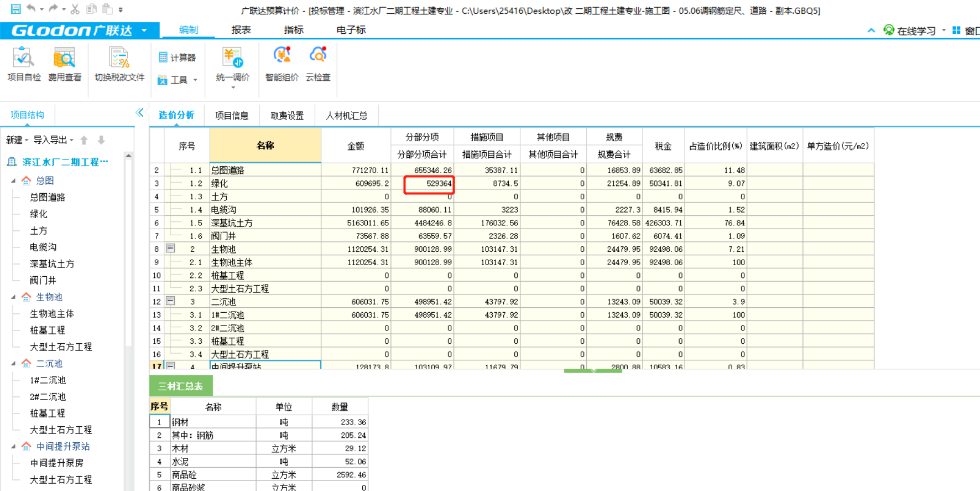The width and height of the screenshot is (980, 491).
Task: Collapse row 2 生物池 in the table
Action: tap(170, 249)
